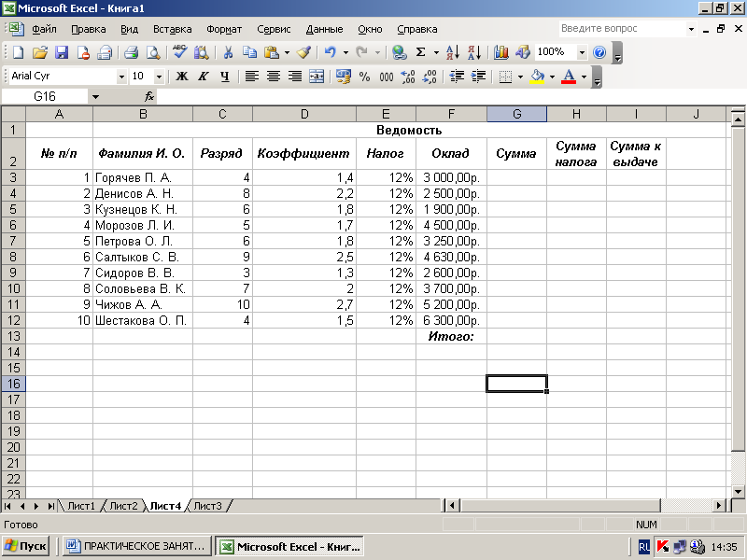
Task: Select row 13 header
Action: 13,336
